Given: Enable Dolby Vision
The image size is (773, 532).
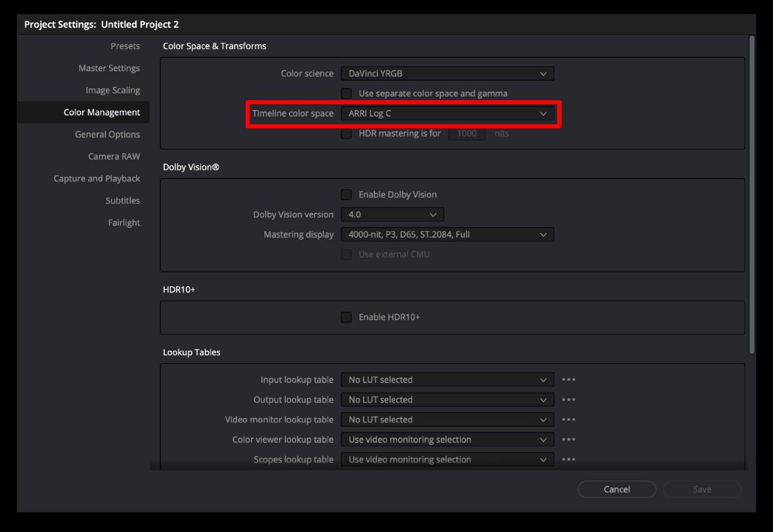Looking at the screenshot, I should [346, 194].
